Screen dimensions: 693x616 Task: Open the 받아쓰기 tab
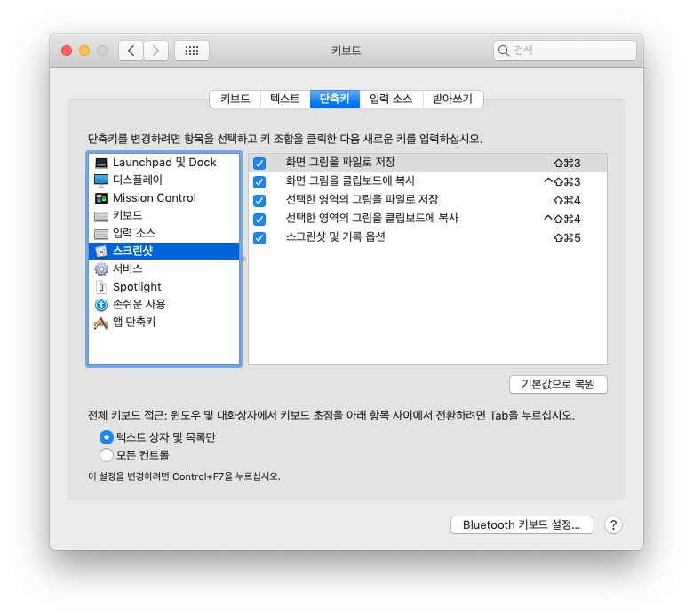pos(453,99)
